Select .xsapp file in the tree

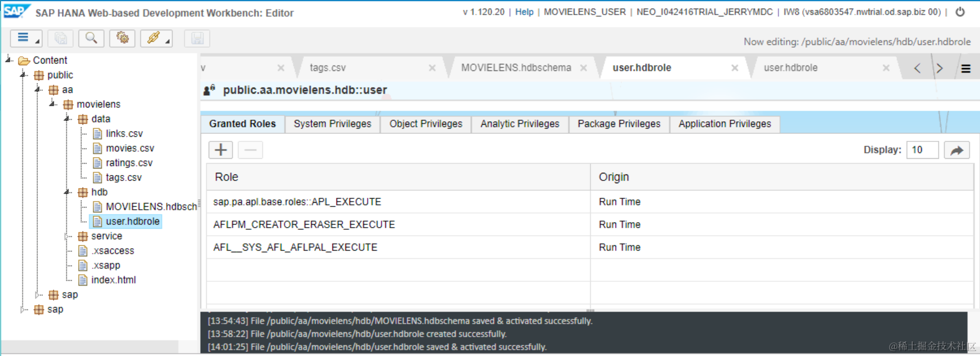(106, 266)
